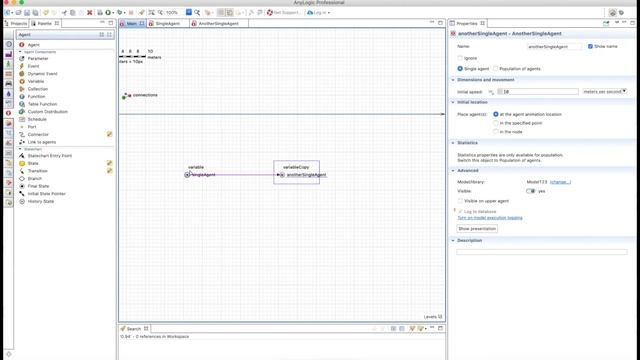Pick the Custom Distribution element
The height and width of the screenshot is (360, 640).
point(47,111)
